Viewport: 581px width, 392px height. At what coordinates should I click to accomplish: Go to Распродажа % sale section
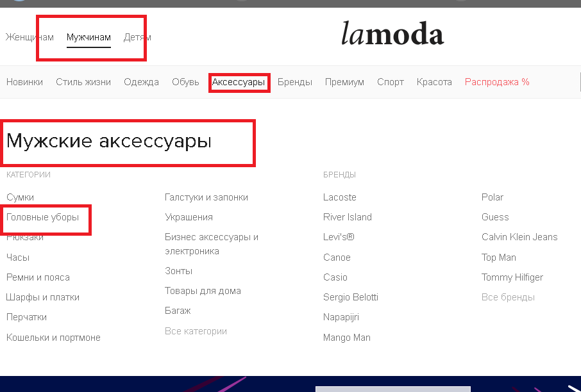pos(497,82)
